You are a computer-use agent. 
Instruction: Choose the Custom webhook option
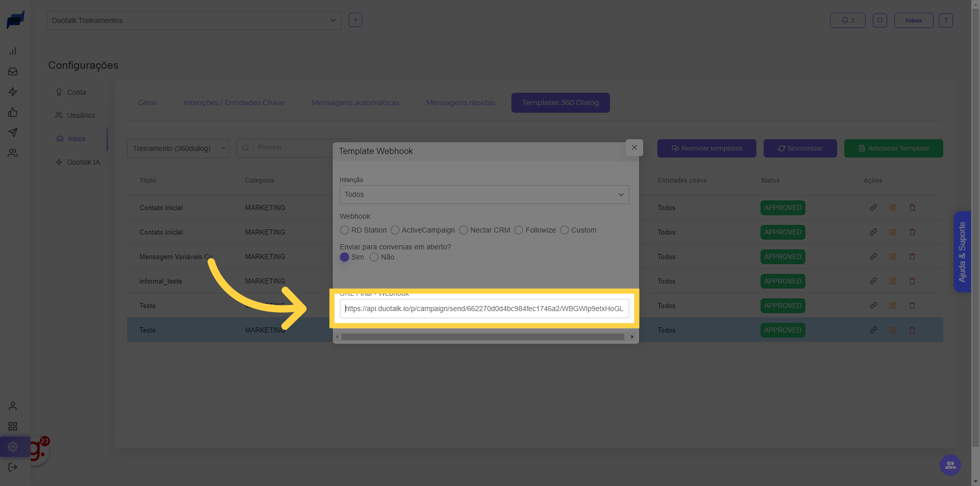click(565, 230)
